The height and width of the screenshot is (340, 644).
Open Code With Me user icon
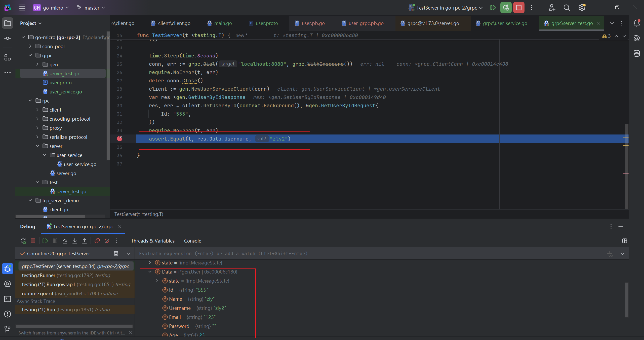pyautogui.click(x=552, y=8)
